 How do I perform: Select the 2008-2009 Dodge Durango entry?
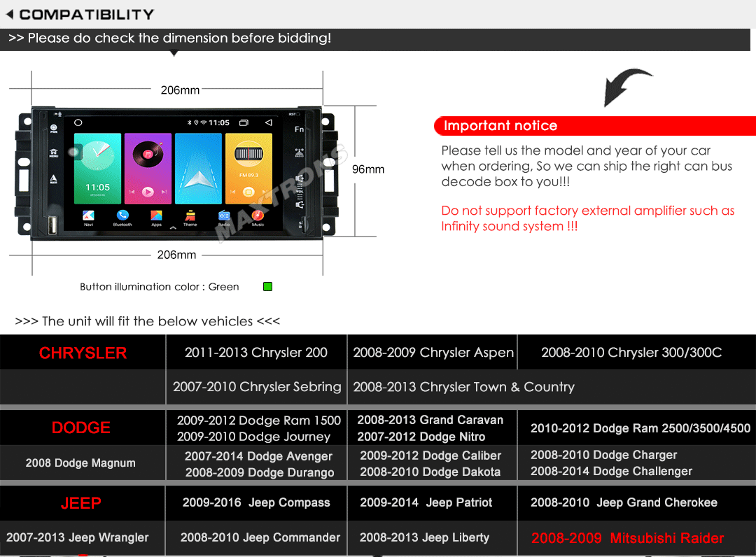pyautogui.click(x=260, y=472)
